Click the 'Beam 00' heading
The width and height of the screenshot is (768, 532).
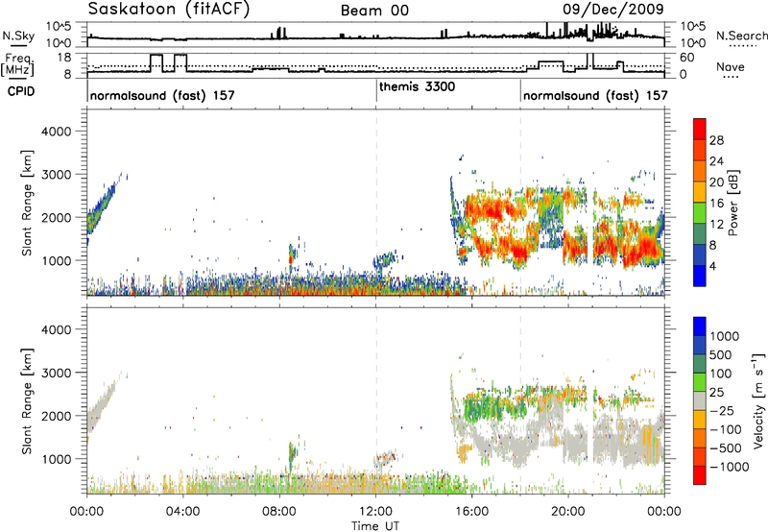tap(374, 11)
